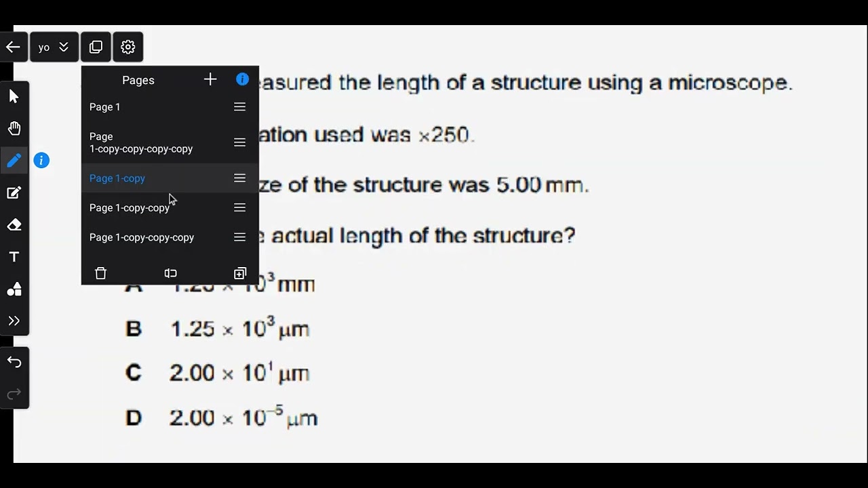Screen dimensions: 868x488
Task: Click the back arrow button
Action: pyautogui.click(x=13, y=47)
